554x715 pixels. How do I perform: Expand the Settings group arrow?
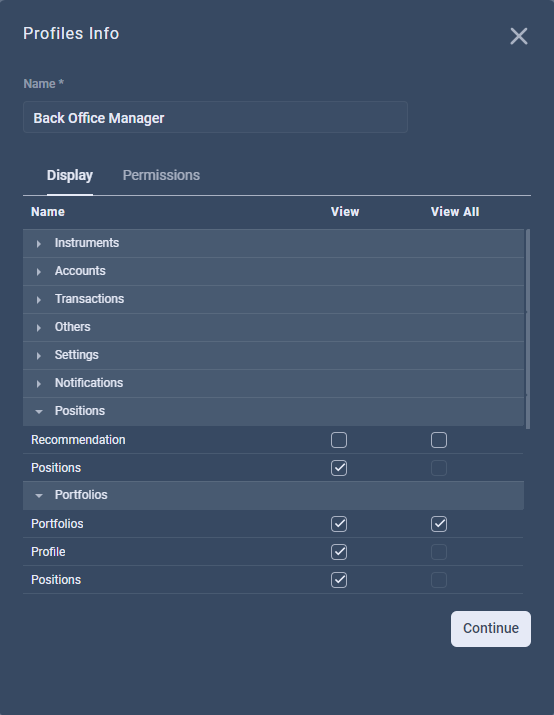click(x=39, y=356)
